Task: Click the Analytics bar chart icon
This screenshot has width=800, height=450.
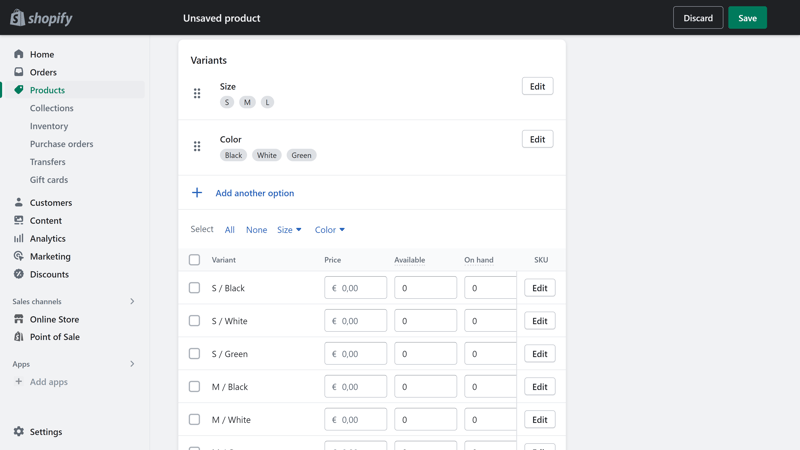Action: pos(19,238)
